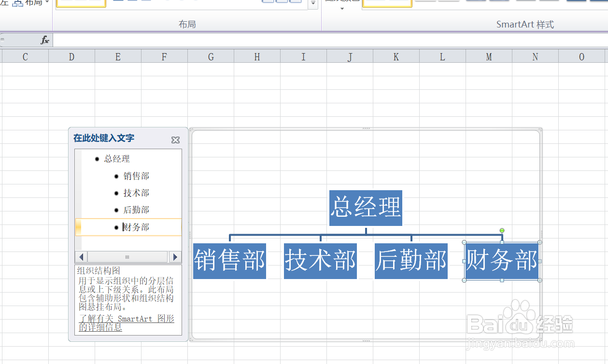The width and height of the screenshot is (608, 364).
Task: Click the green rotation handle above 财务部
Action: pyautogui.click(x=502, y=231)
